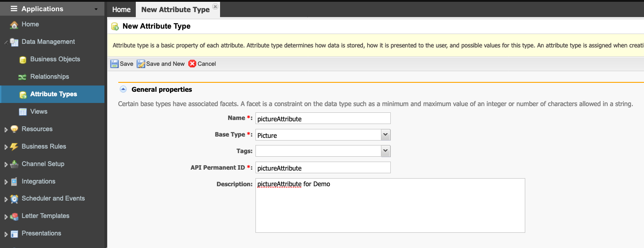Click the Home house icon in sidebar
Screen dimensions: 644x248
point(14,25)
